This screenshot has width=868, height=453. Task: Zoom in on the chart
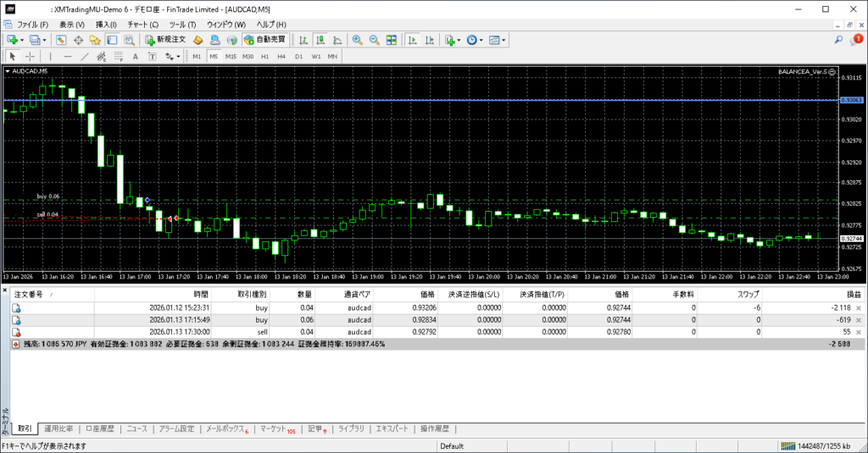pos(358,40)
